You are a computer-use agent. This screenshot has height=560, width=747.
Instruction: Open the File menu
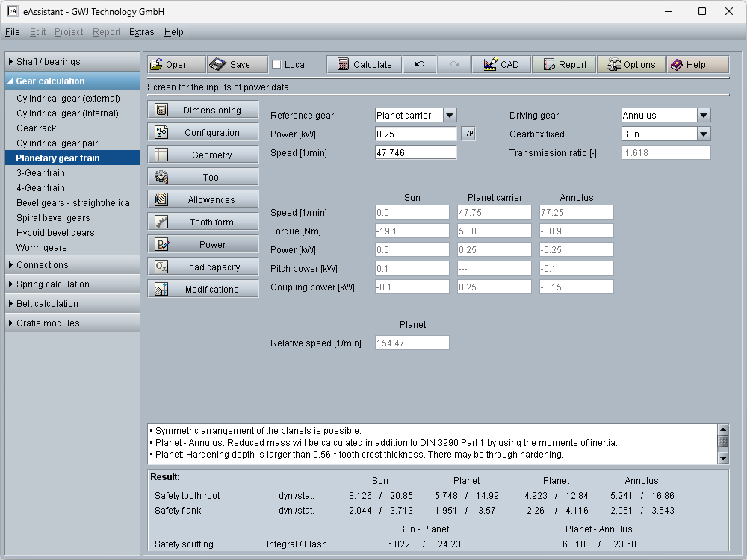click(12, 32)
